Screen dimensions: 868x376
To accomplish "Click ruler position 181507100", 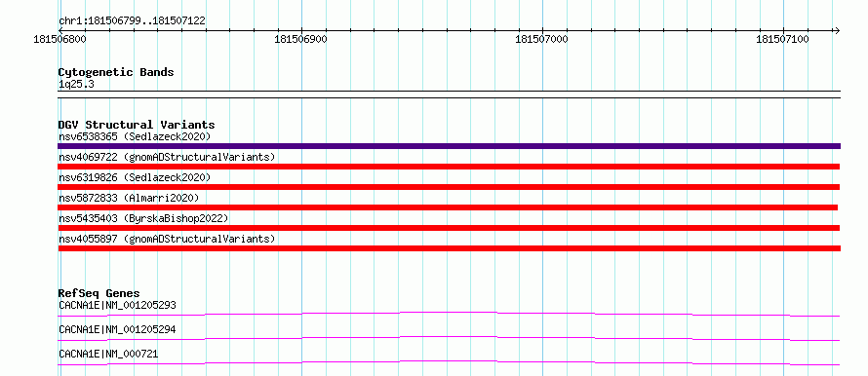I will click(783, 39).
